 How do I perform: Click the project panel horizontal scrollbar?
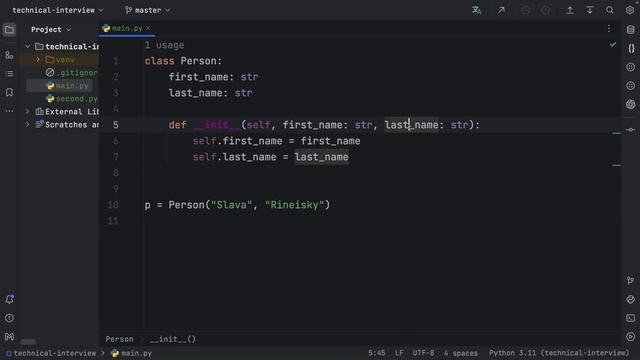pyautogui.click(x=28, y=342)
